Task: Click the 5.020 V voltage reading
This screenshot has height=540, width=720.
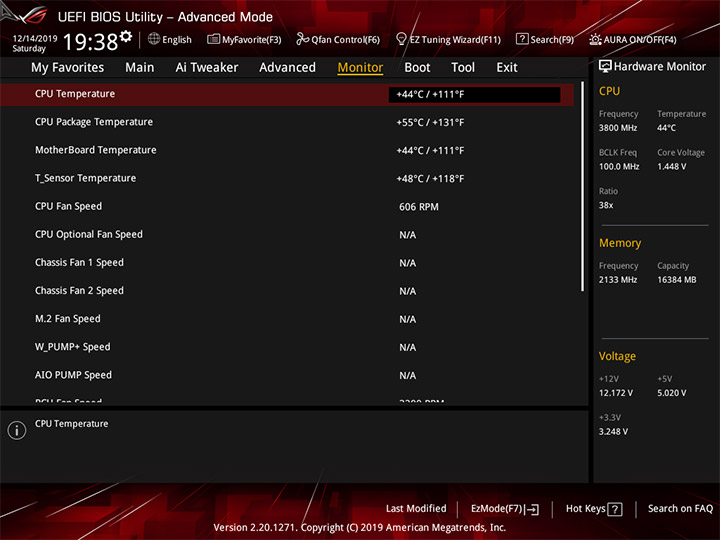Action: pyautogui.click(x=671, y=393)
